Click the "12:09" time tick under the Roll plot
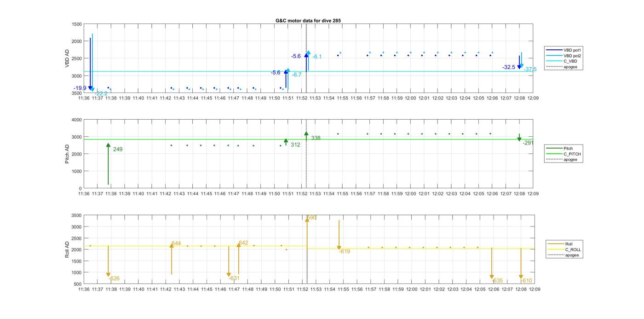This screenshot has width=644, height=319. pos(535,290)
